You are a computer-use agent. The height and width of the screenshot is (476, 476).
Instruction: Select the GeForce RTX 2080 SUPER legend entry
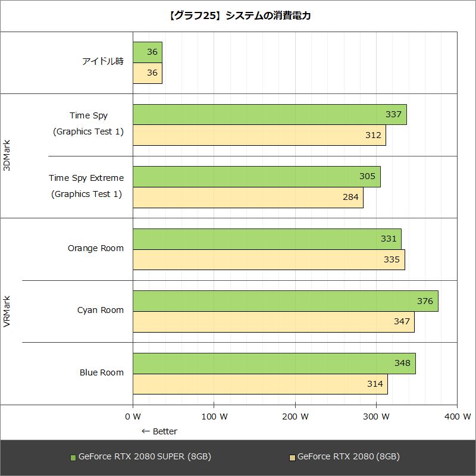coord(145,456)
